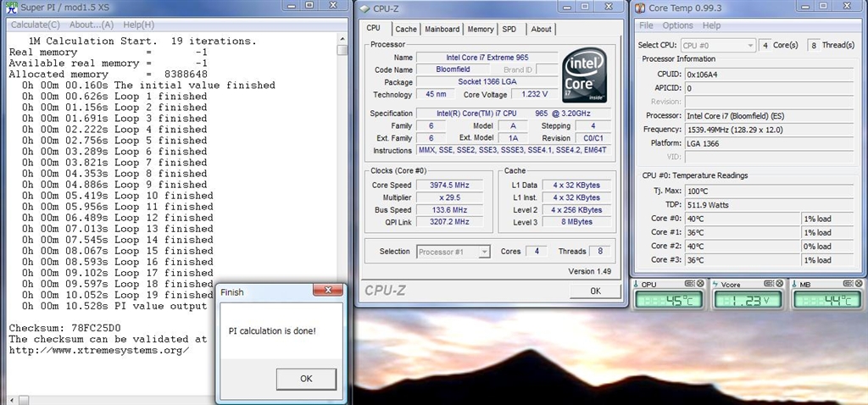Close the CPU temperature gadget
The width and height of the screenshot is (868, 405).
[x=700, y=283]
